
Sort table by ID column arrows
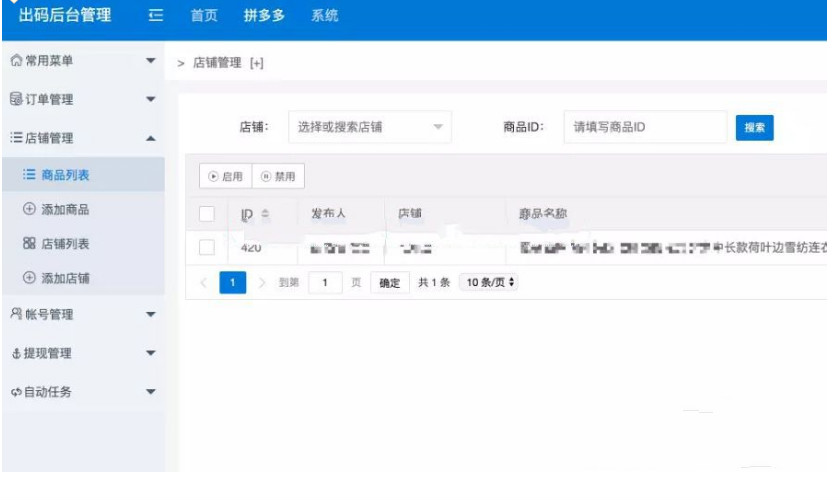[x=265, y=214]
